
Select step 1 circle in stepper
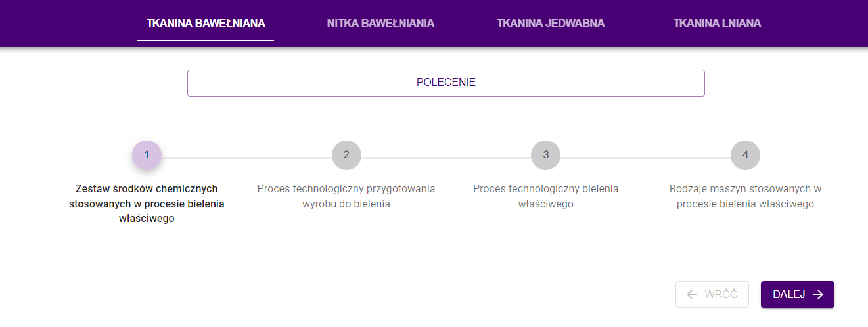point(147,155)
